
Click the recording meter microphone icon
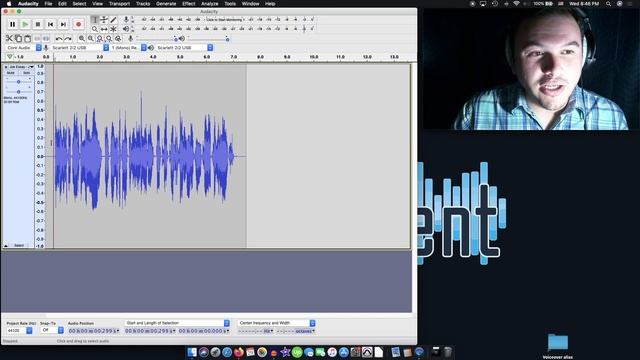click(x=126, y=20)
